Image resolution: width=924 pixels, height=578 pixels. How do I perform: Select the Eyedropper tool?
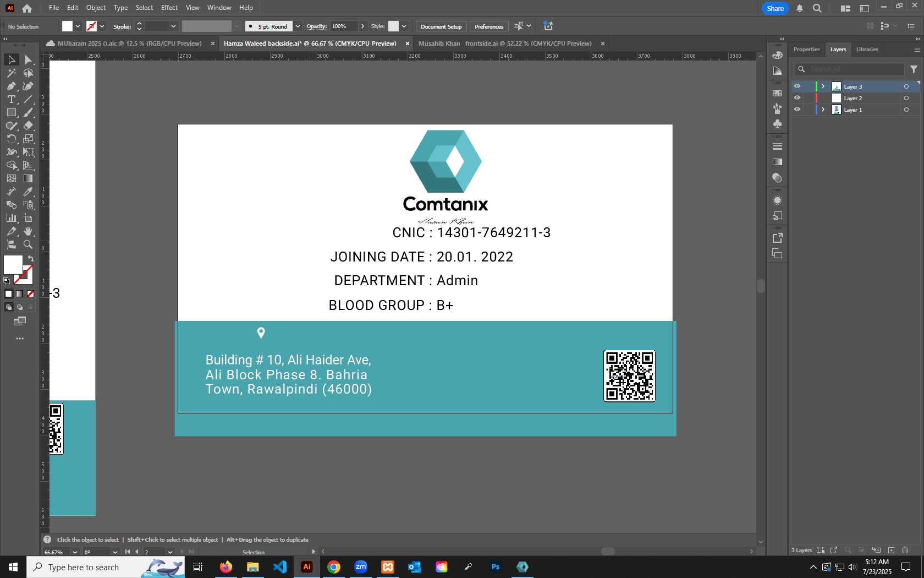(29, 192)
